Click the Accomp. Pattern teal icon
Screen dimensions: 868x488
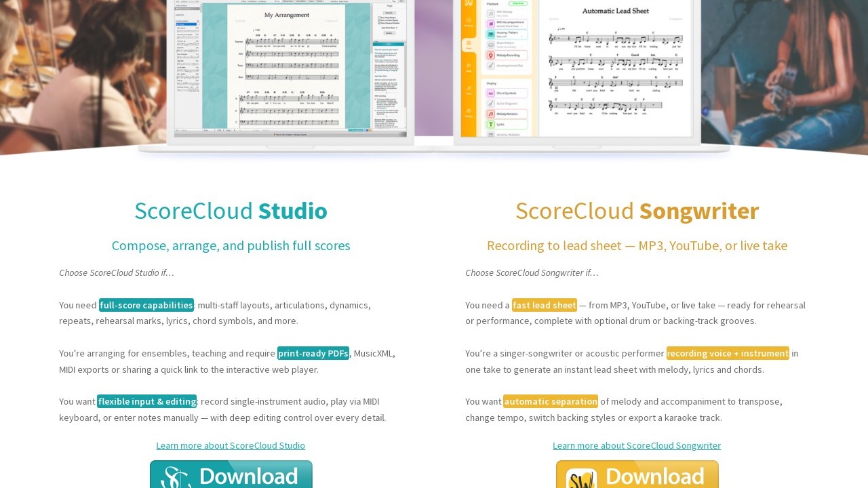(x=490, y=34)
